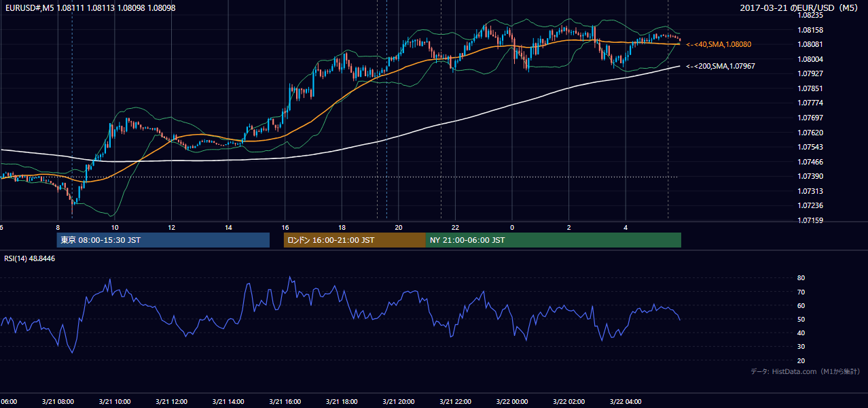Screen dimensions: 868x408
Task: Click hour tick 16 under the price chart
Action: (x=285, y=227)
